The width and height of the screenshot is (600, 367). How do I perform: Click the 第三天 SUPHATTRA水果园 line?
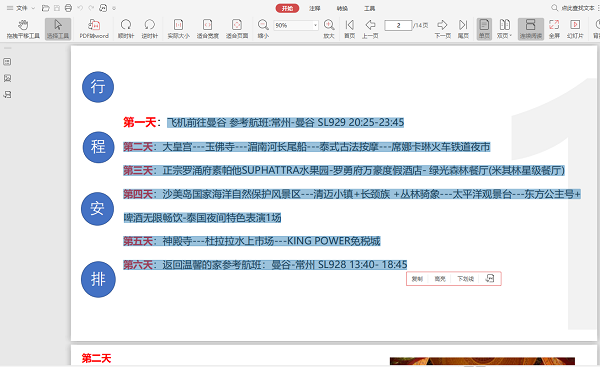click(x=344, y=170)
